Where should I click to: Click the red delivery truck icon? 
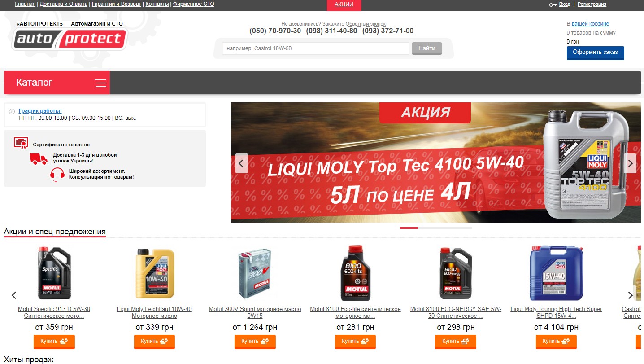click(x=39, y=158)
